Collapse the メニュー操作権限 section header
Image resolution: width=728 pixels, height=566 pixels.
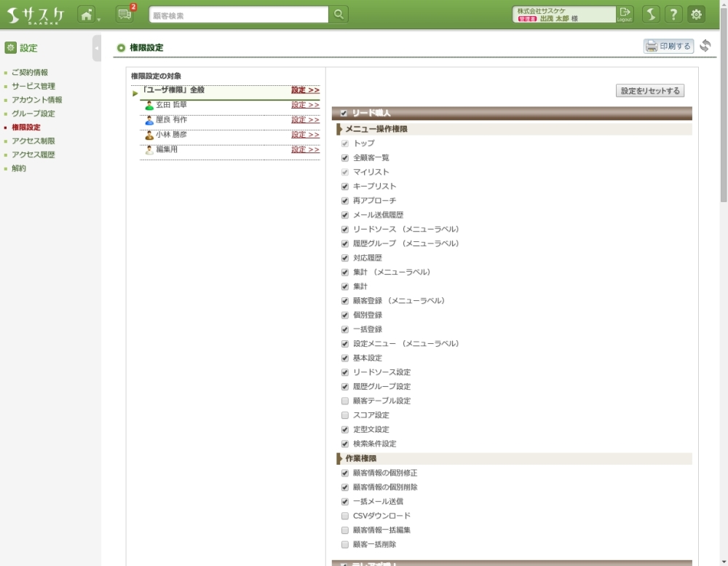coord(376,129)
